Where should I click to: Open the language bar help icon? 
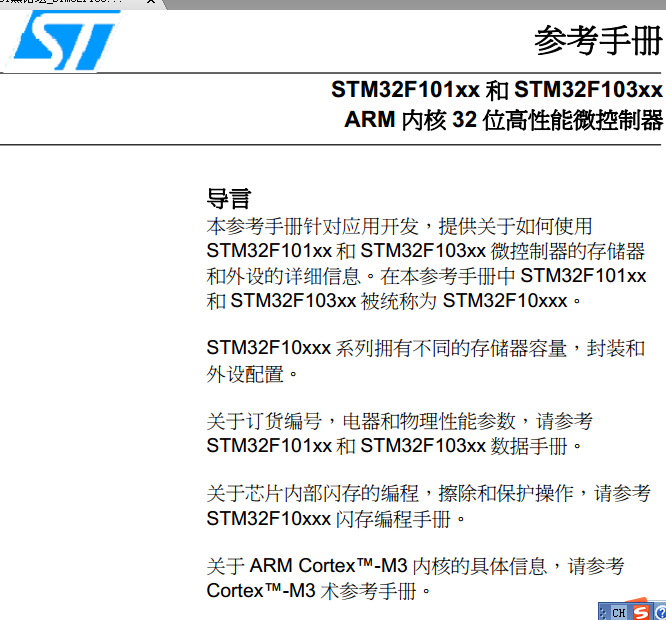point(660,613)
